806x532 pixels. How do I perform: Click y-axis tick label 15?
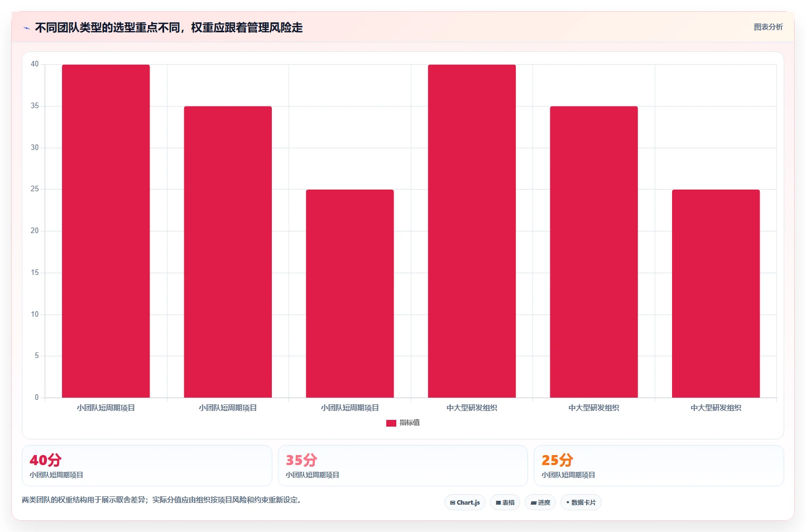(x=35, y=273)
